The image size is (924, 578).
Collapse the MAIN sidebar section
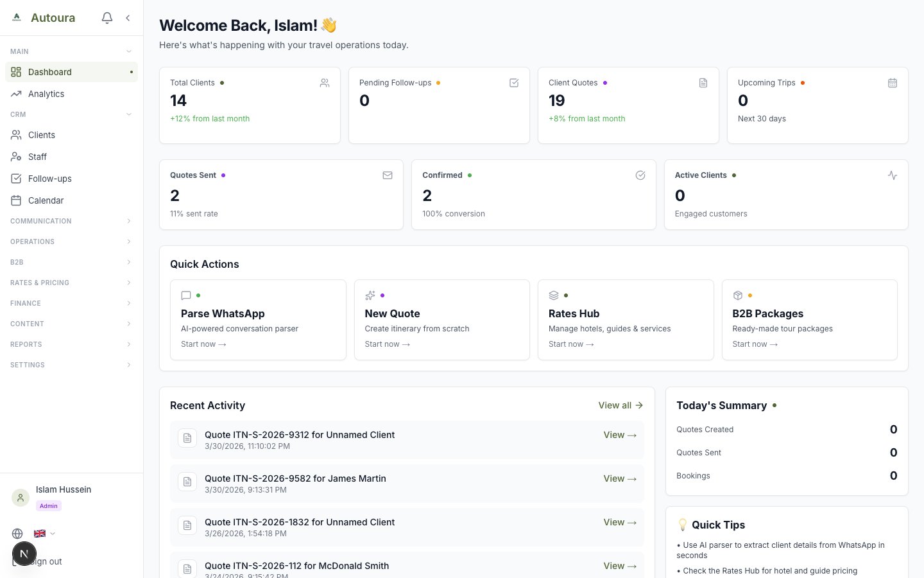pyautogui.click(x=71, y=51)
